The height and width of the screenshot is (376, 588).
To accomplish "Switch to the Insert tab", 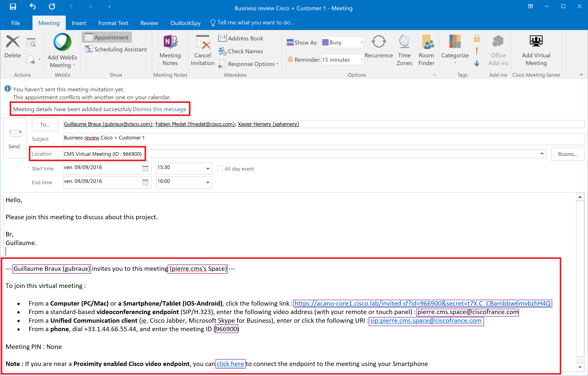I will click(79, 23).
